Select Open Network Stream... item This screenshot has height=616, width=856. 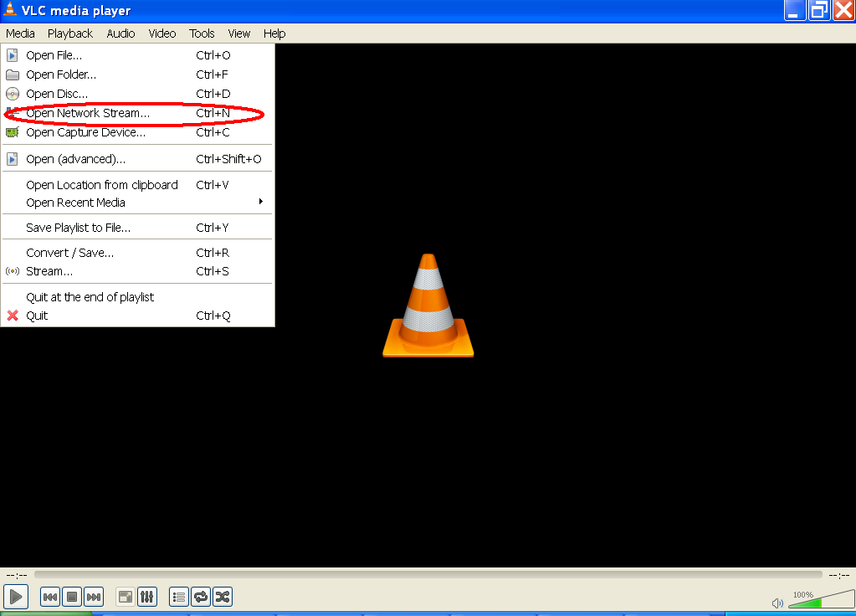click(x=137, y=113)
